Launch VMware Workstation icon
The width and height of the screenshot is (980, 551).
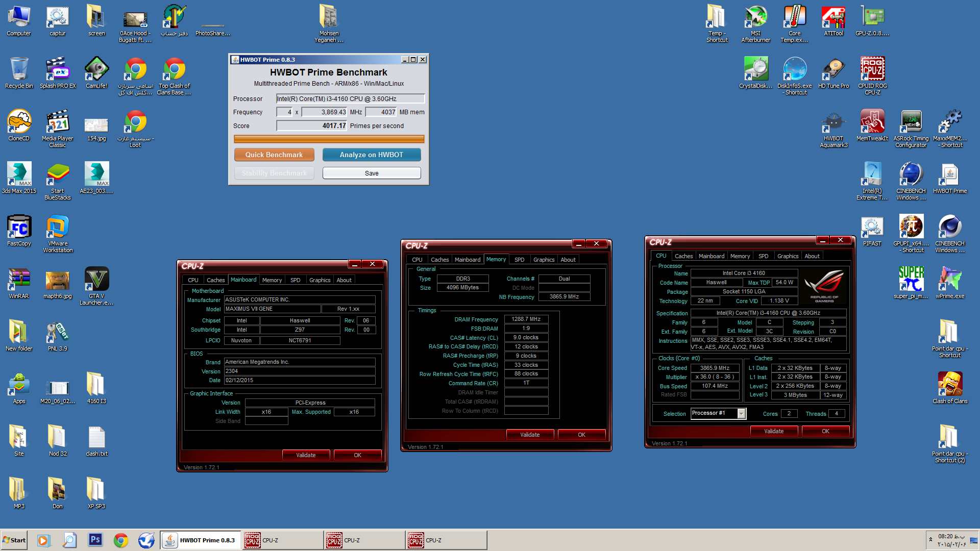click(x=58, y=233)
